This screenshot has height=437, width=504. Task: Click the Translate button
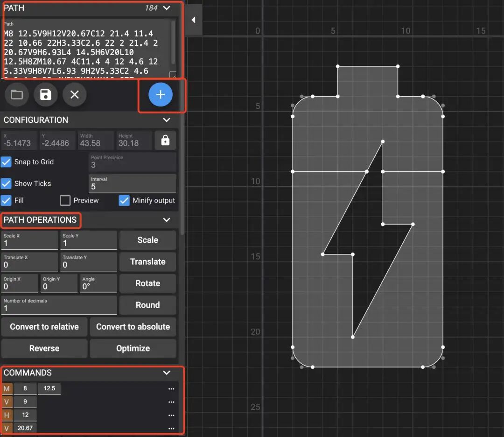[x=148, y=262]
